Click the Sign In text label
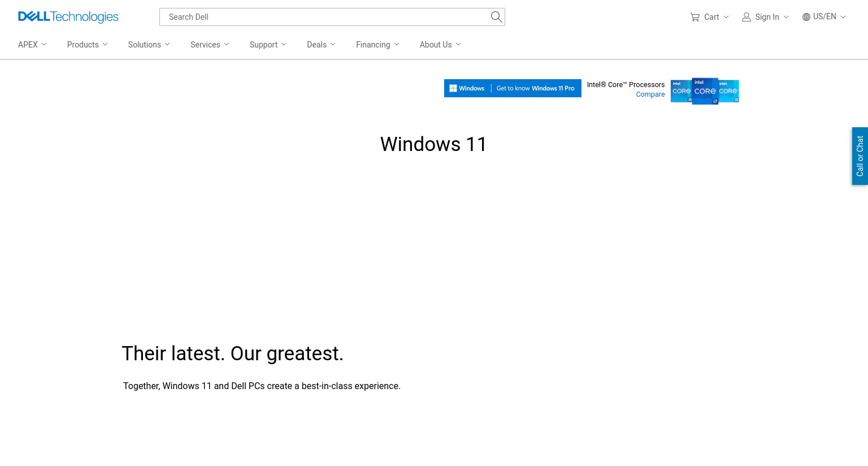 click(767, 17)
